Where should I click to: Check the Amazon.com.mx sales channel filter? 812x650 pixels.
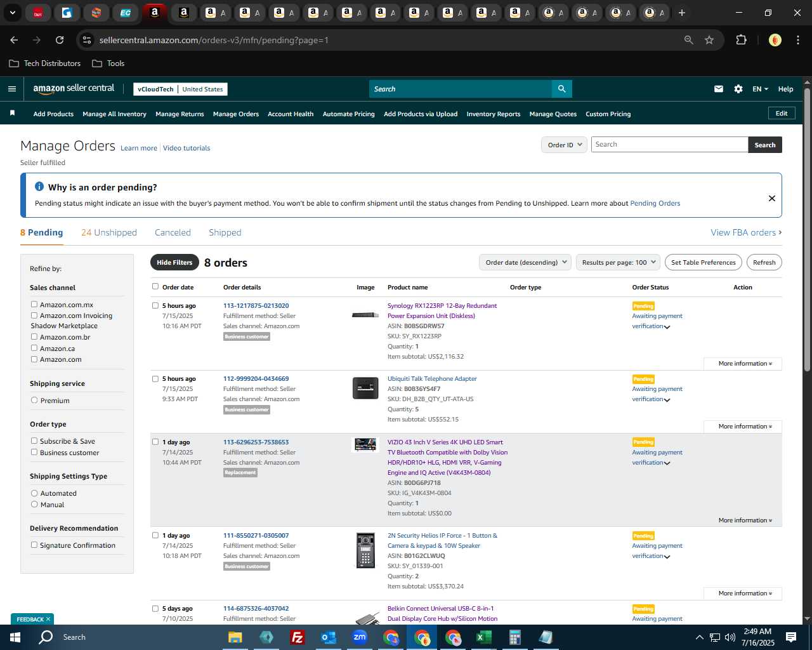[34, 305]
